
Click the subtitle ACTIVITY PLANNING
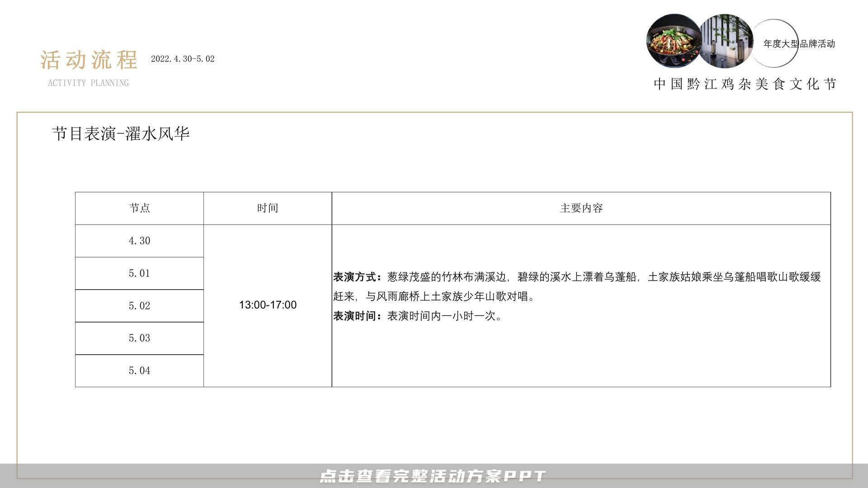tap(89, 83)
